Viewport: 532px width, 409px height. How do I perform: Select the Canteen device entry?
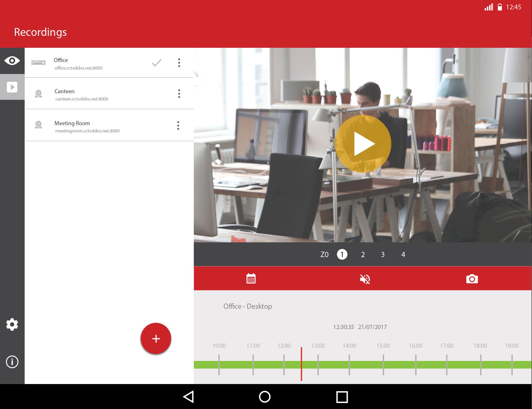coord(109,93)
